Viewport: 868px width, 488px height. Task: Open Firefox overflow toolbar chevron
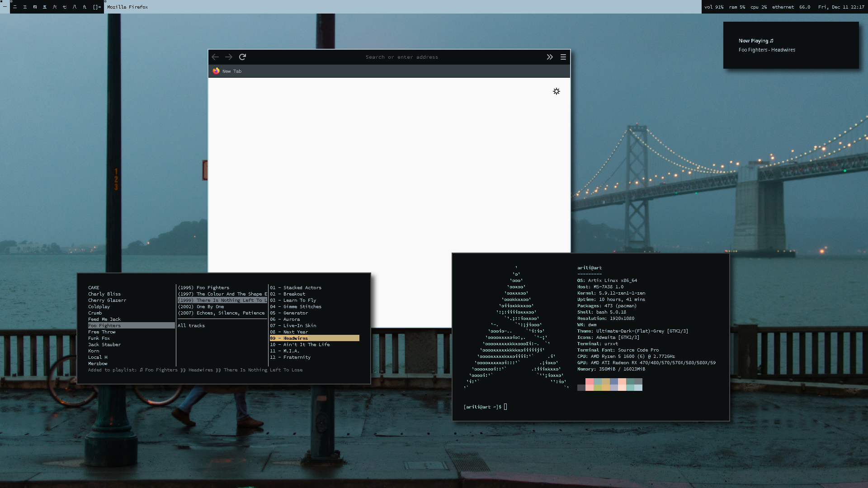550,57
